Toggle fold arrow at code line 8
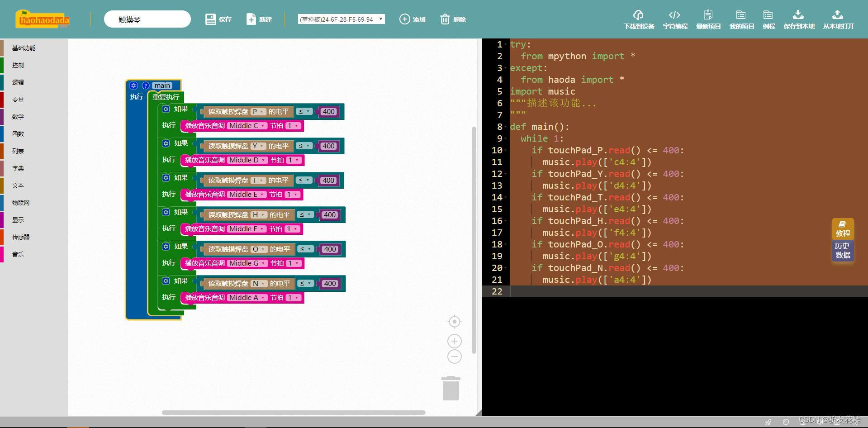The image size is (868, 428). pos(505,127)
